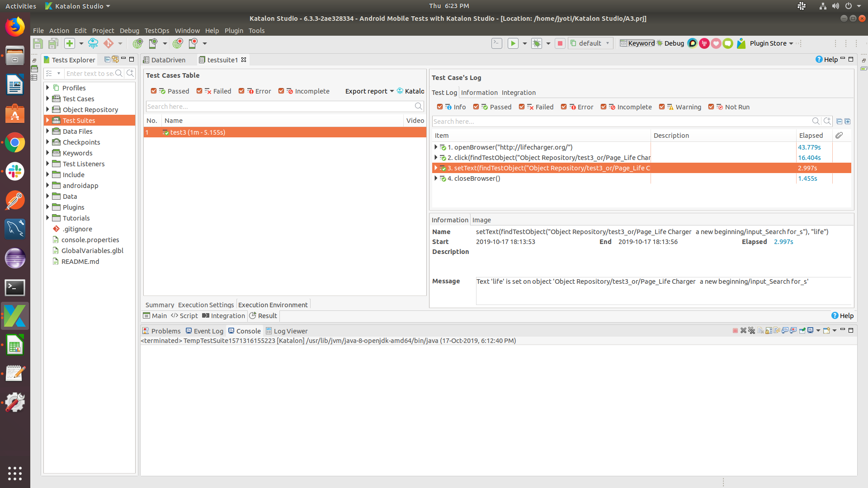Screen dimensions: 868x488
Task: Expand the Object Repository folder
Action: (47, 109)
